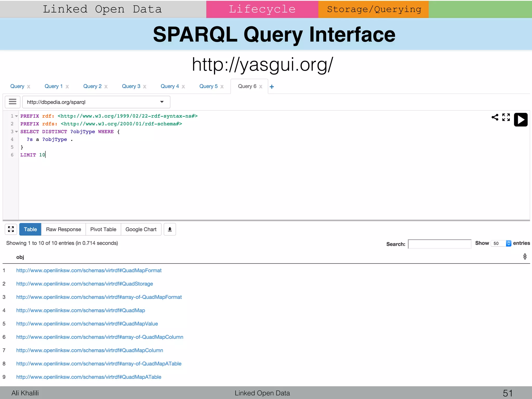Collapse the code fold on line 3
This screenshot has height=399, width=532.
pos(17,132)
